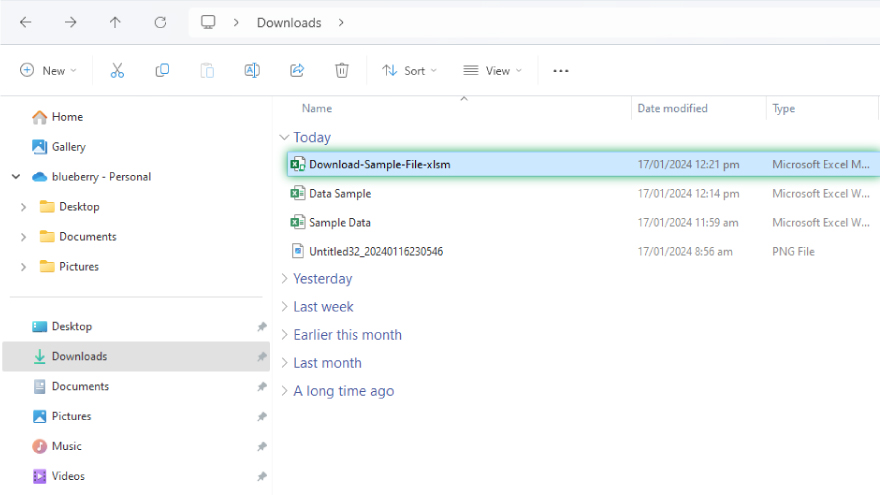880x495 pixels.
Task: Click Downloads in the address bar
Action: tap(289, 22)
